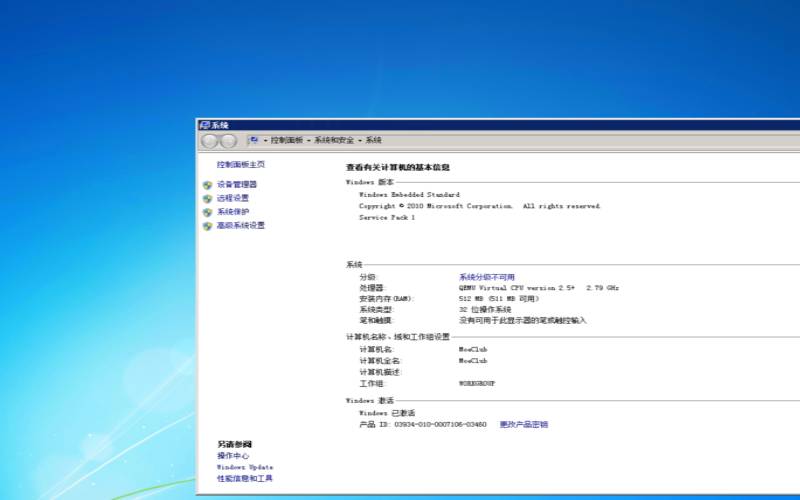Click MoeClub in the 计算机全名 row

tap(473, 361)
